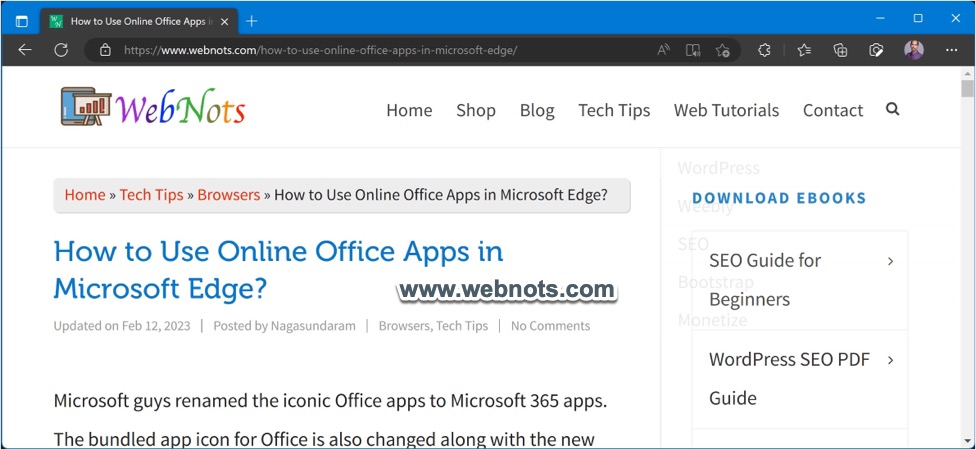Open the Favorites list icon
The width and height of the screenshot is (976, 450).
[804, 50]
